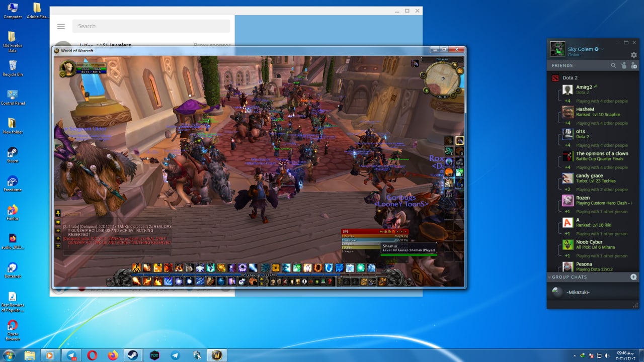Launch Steam from desktop shortcut
The image size is (644, 362).
(x=13, y=155)
